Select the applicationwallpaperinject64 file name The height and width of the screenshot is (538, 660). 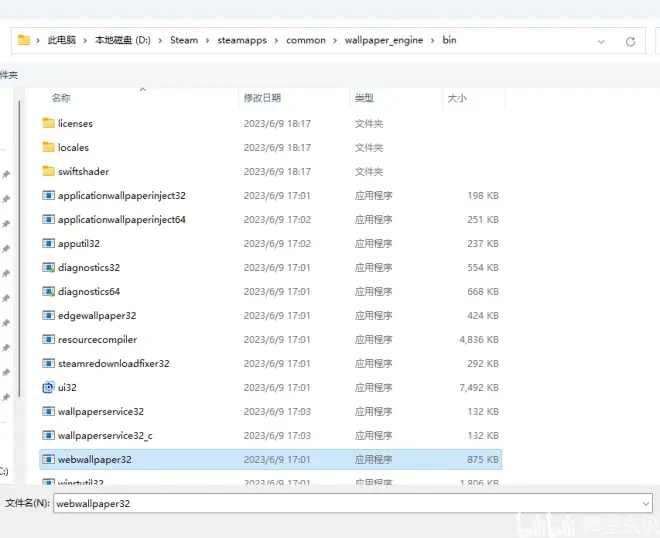(122, 219)
